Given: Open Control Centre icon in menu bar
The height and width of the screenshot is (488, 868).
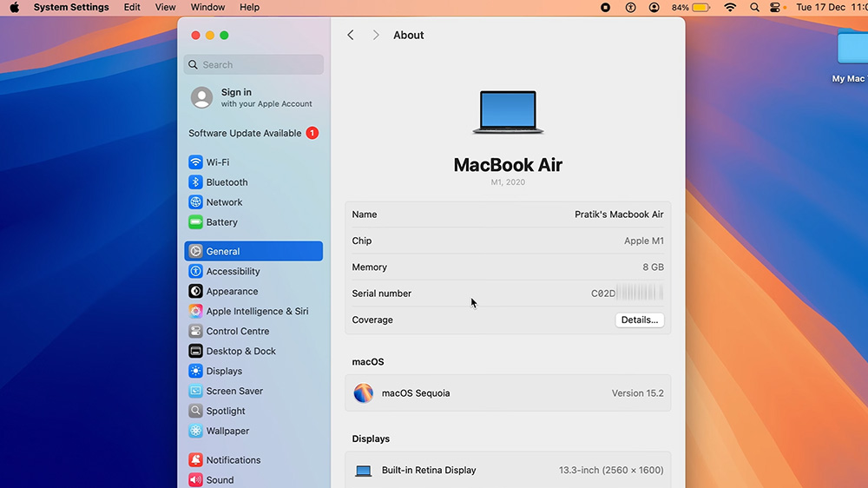Looking at the screenshot, I should click(775, 7).
